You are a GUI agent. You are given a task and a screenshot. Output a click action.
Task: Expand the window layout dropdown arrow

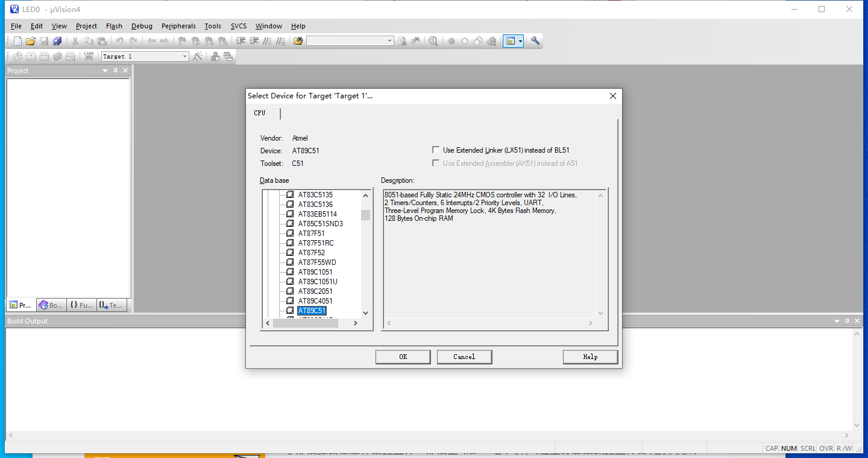coord(521,41)
